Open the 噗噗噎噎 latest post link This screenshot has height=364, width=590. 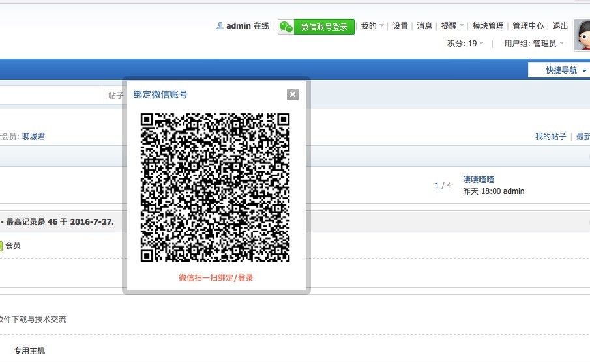pos(479,180)
